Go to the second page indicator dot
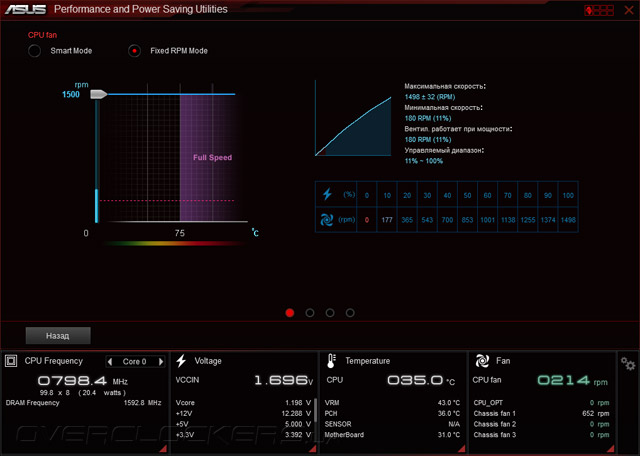This screenshot has height=456, width=640. coord(310,313)
